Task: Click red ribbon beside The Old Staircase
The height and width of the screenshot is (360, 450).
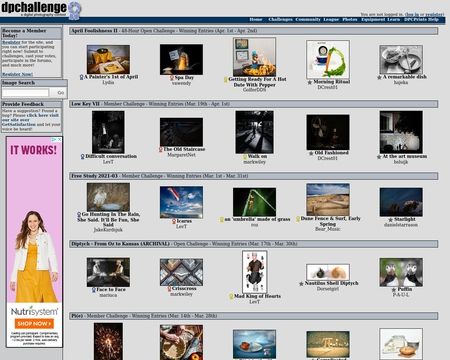Action: [x=161, y=149]
